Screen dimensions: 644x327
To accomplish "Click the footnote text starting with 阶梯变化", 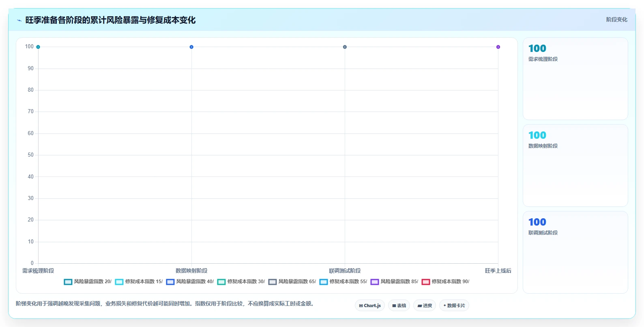I will [x=165, y=303].
